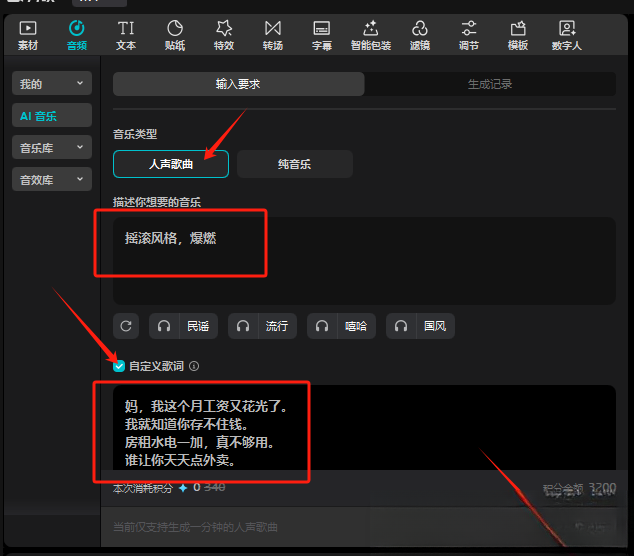
Task: Click the 当前仅支持生成一分钟的人声歌曲 notice
Action: click(x=195, y=527)
